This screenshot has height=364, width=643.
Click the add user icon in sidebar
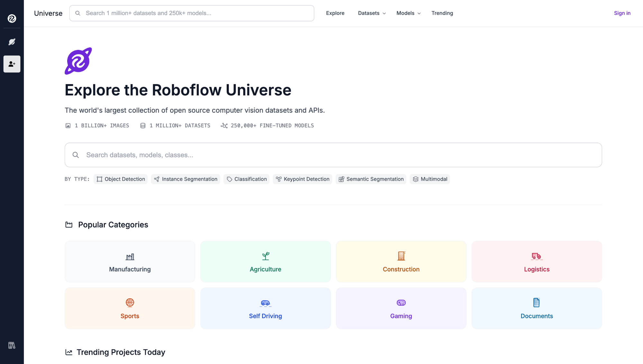coord(12,64)
